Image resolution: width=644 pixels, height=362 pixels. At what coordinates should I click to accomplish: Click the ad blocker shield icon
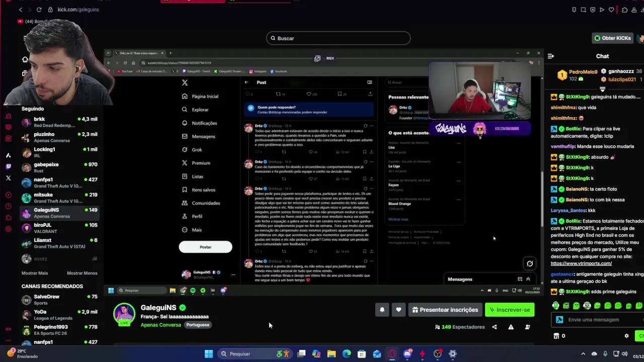tap(593, 10)
